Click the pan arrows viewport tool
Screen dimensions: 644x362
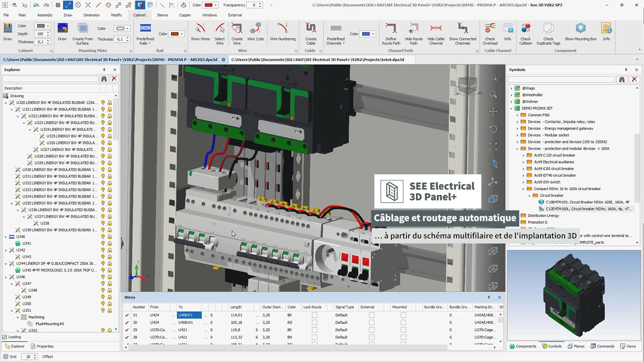(x=493, y=111)
